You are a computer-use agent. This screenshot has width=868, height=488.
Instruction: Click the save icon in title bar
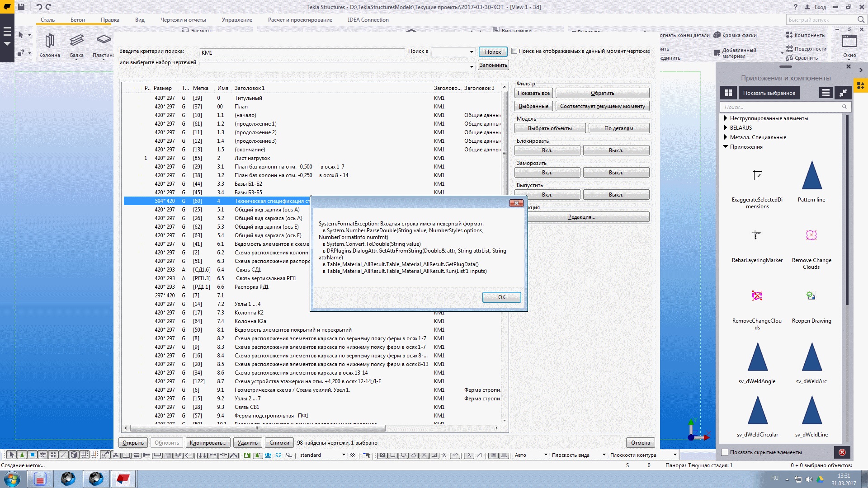click(21, 7)
